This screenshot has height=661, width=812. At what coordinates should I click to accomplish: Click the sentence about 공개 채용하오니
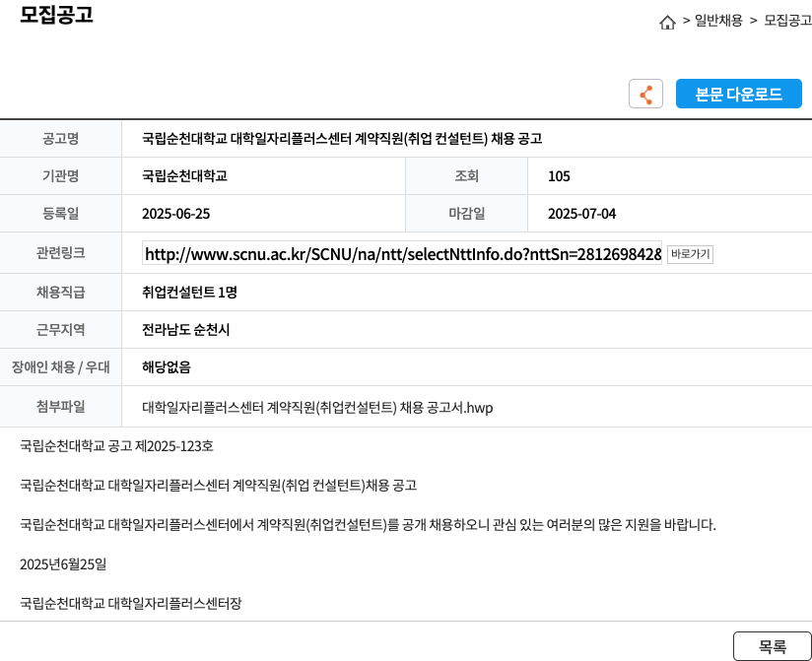[368, 525]
